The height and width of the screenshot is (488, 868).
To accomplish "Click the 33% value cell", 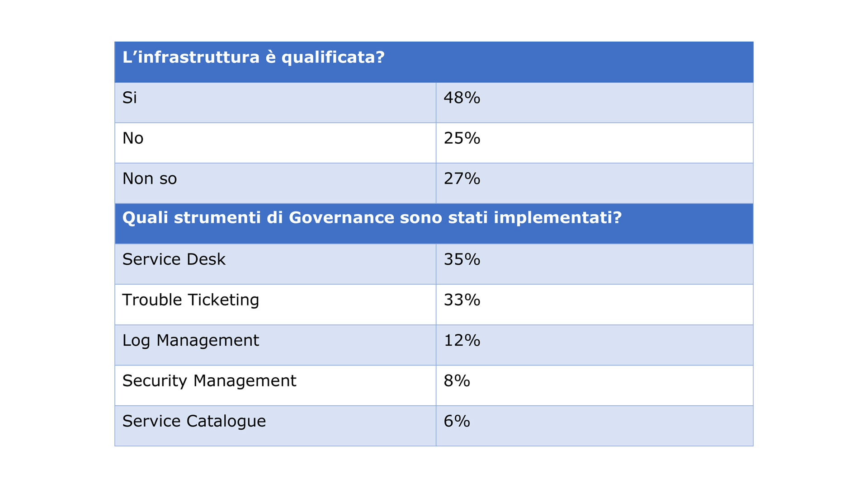I will (x=594, y=304).
